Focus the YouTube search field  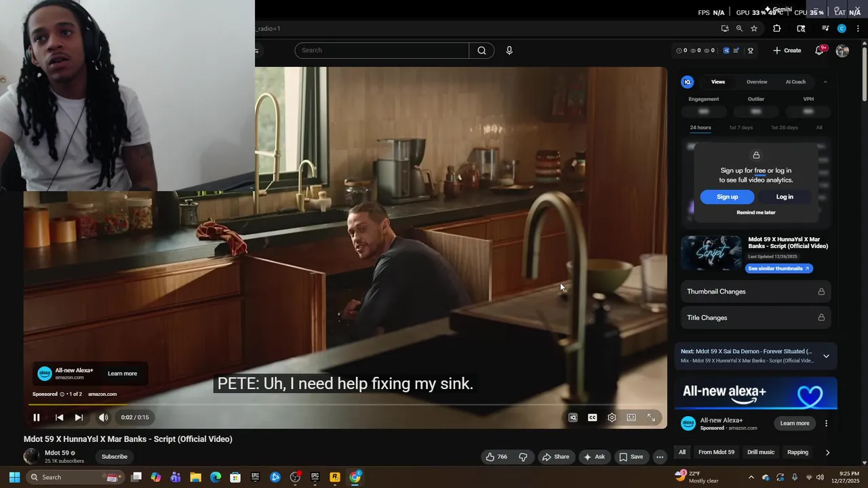[382, 50]
